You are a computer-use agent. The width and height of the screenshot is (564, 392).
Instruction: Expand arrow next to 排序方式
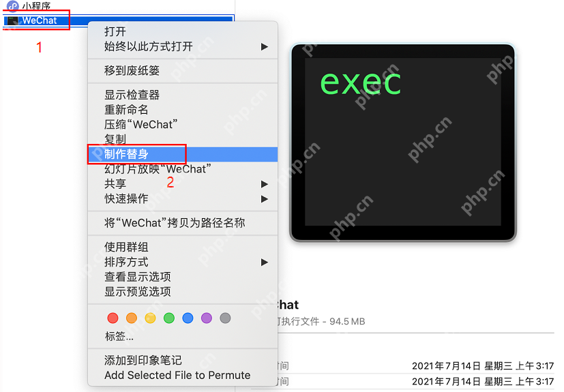click(x=265, y=262)
